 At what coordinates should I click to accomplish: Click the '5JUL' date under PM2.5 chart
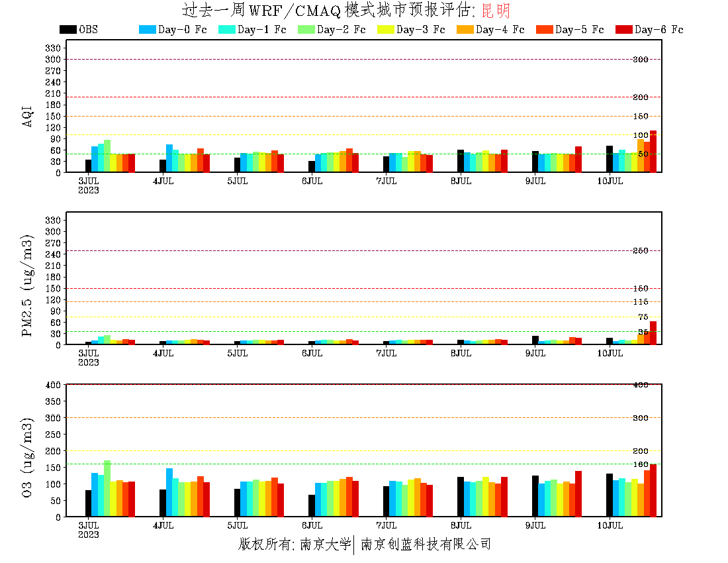237,354
